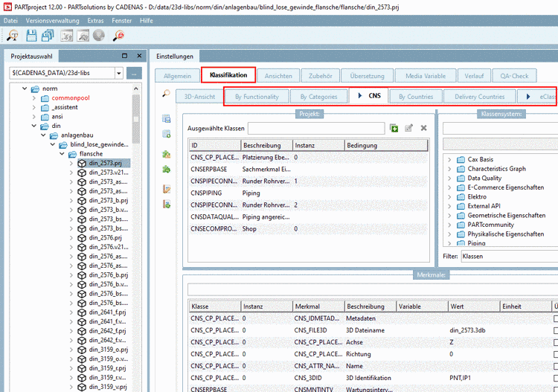Toggle the checkbox in the Richtung row
Image resolution: width=558 pixels, height=392 pixels.
point(556,354)
